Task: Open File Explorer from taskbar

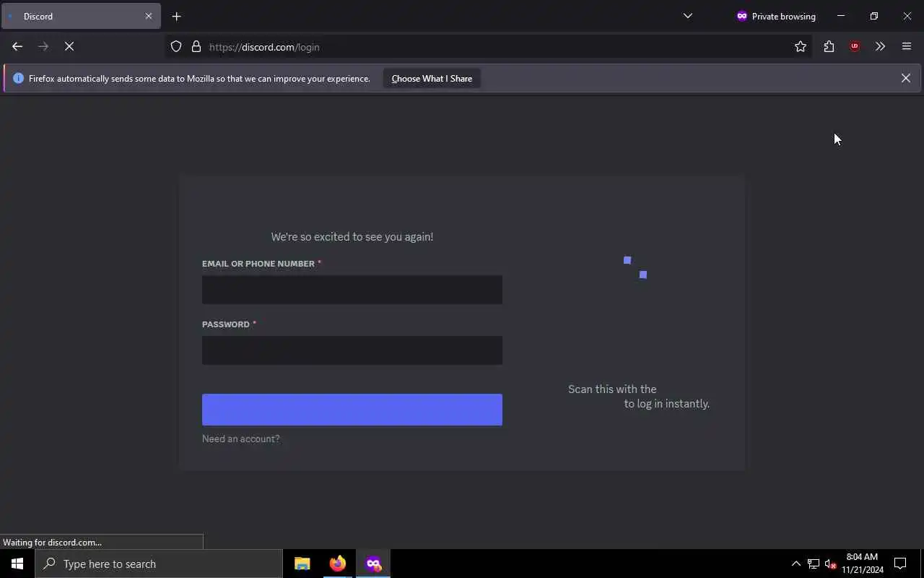Action: (302, 564)
